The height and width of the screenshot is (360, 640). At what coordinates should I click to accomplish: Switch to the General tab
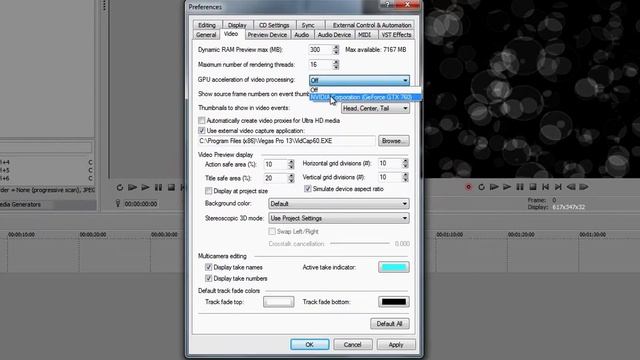tap(206, 35)
